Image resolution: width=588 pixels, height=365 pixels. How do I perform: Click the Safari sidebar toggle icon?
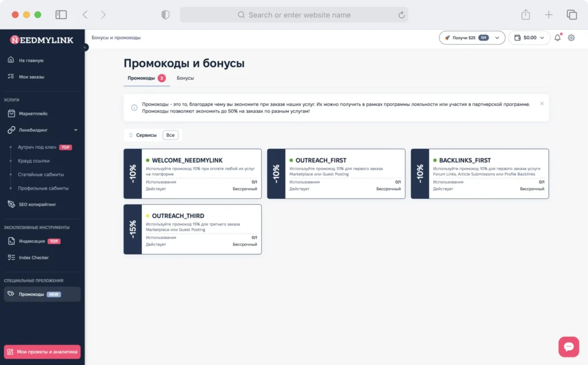(x=61, y=14)
